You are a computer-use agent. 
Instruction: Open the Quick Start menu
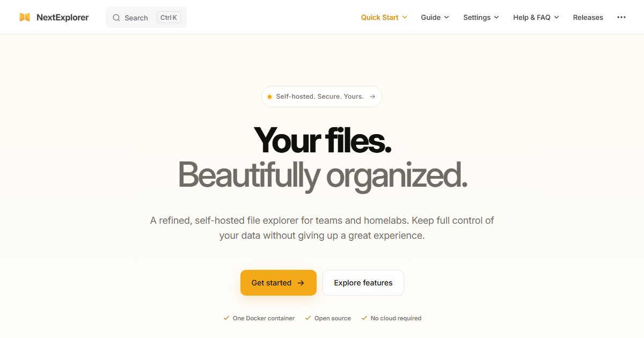(x=384, y=17)
